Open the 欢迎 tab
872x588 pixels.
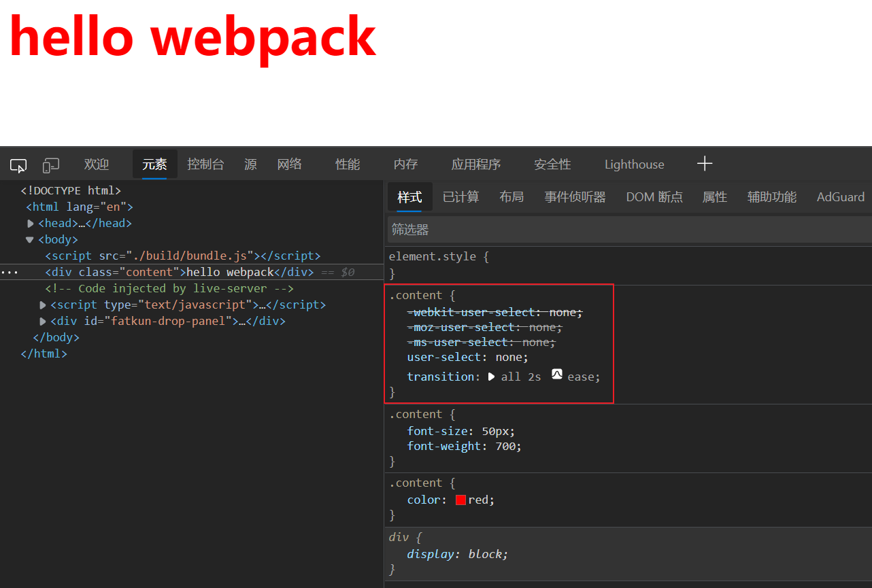(x=97, y=165)
